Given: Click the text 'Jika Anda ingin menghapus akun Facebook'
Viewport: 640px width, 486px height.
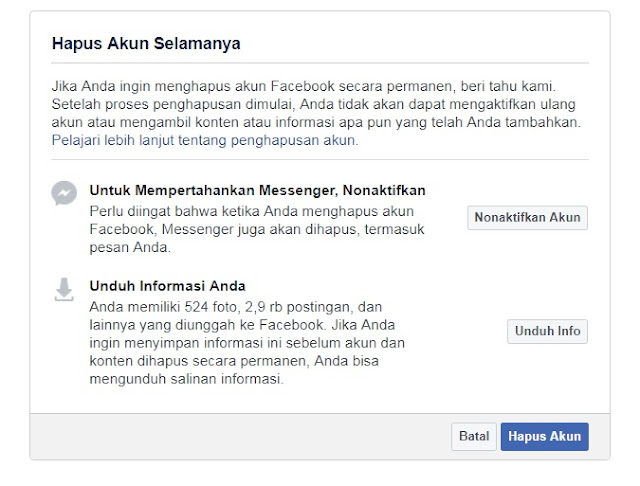Looking at the screenshot, I should click(x=193, y=87).
